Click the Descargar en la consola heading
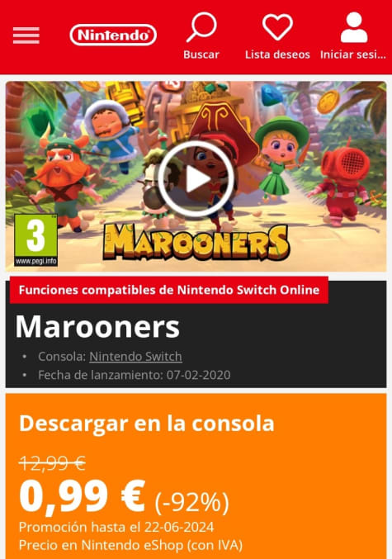 [146, 423]
